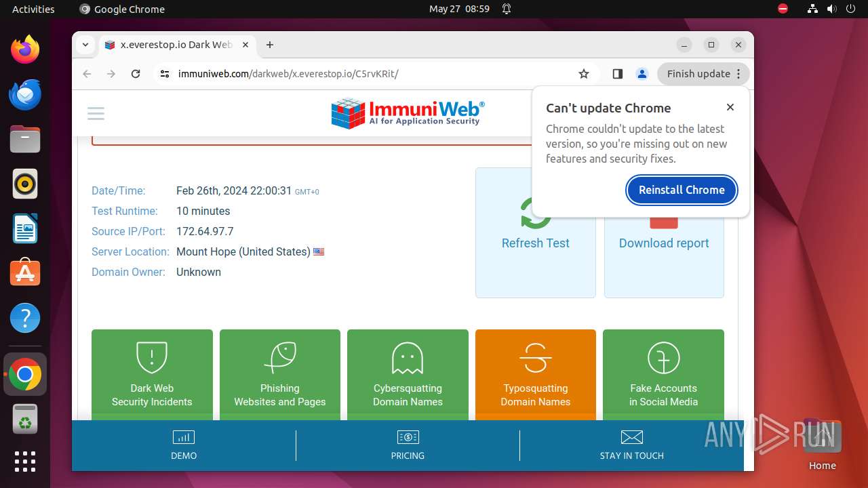Click Refresh Test tile

536,232
